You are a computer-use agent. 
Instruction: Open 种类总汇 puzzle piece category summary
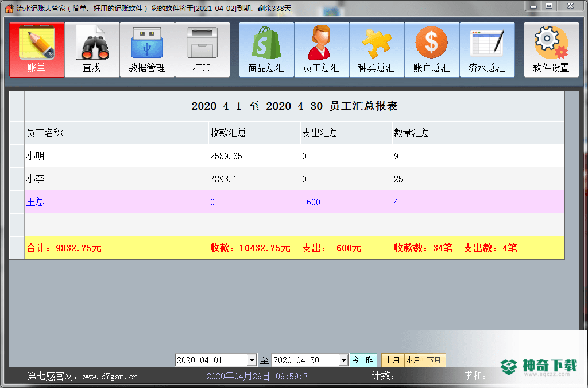pyautogui.click(x=377, y=50)
